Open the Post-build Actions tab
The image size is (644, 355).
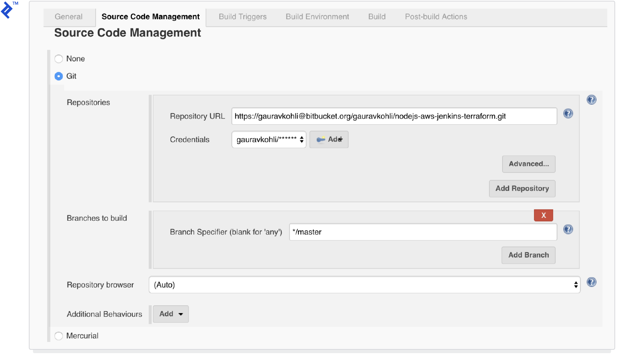435,16
